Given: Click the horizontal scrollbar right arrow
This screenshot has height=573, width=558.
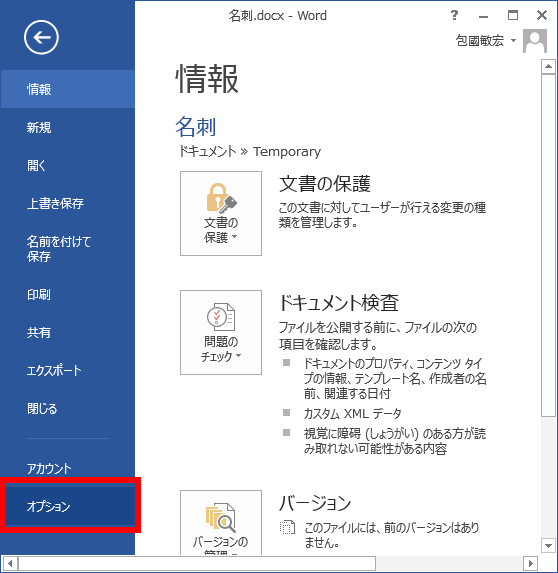Looking at the screenshot, I should [x=530, y=563].
